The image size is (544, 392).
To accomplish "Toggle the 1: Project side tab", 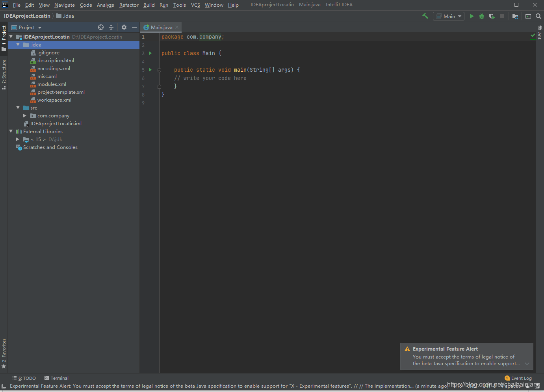I will [4, 39].
